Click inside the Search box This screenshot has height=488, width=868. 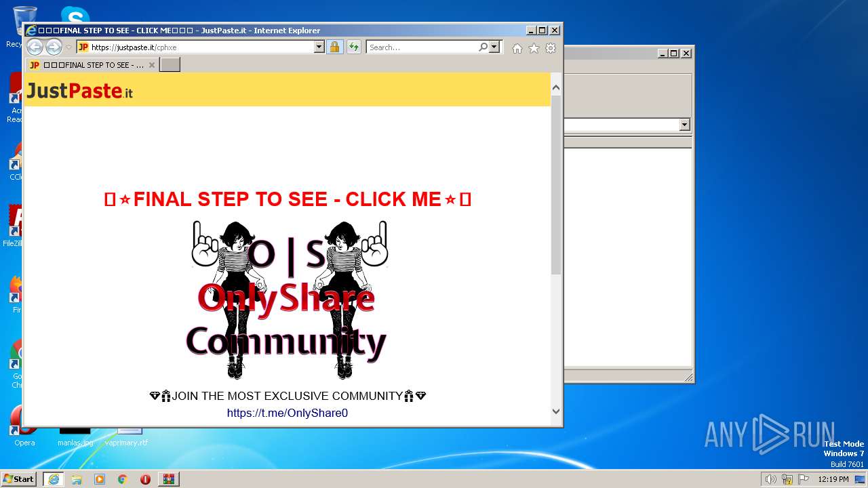[x=422, y=47]
